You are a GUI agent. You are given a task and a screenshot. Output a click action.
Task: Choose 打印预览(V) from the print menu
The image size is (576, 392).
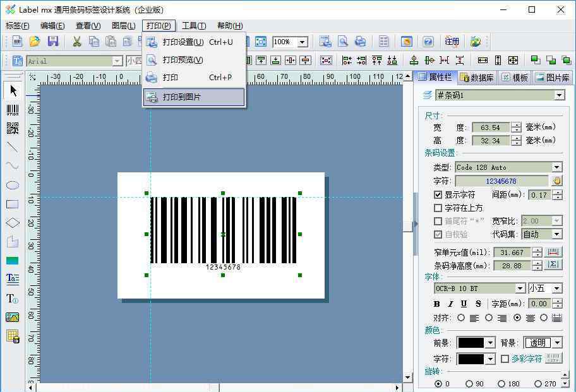pyautogui.click(x=194, y=60)
